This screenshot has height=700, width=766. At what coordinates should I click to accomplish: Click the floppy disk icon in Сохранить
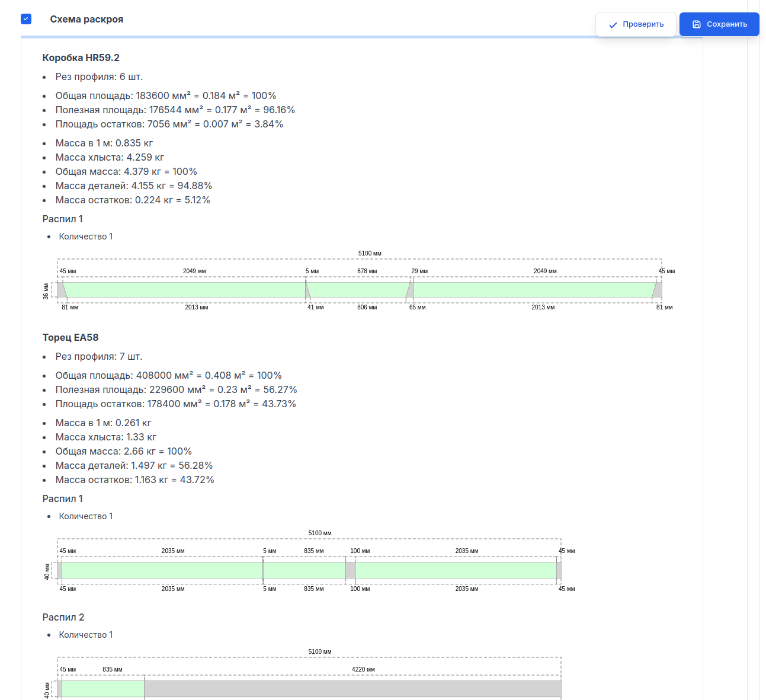pos(697,24)
